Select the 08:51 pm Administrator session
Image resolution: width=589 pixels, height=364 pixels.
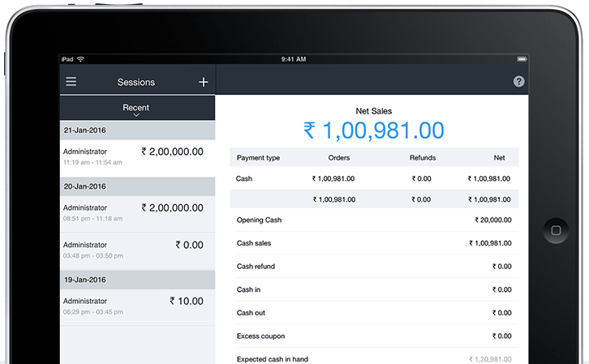pos(137,212)
